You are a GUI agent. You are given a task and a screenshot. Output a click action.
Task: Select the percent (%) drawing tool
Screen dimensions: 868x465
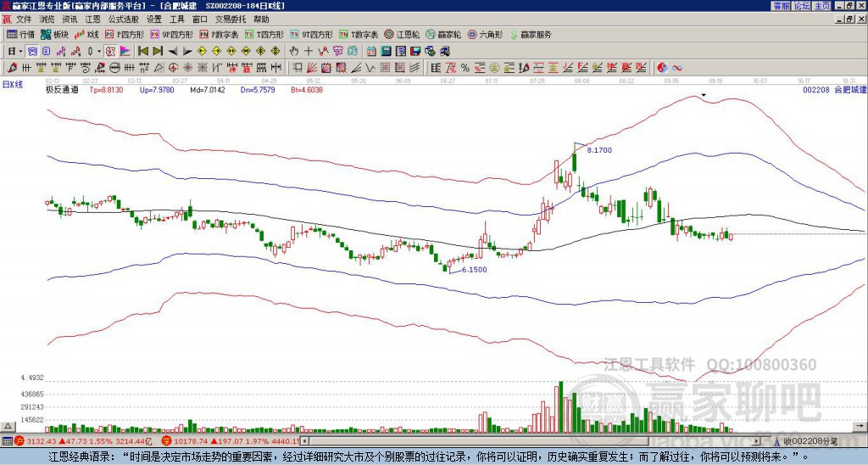pyautogui.click(x=465, y=68)
